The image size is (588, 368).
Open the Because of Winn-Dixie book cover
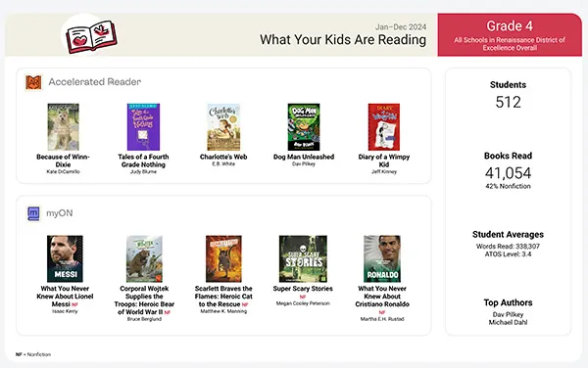(63, 127)
